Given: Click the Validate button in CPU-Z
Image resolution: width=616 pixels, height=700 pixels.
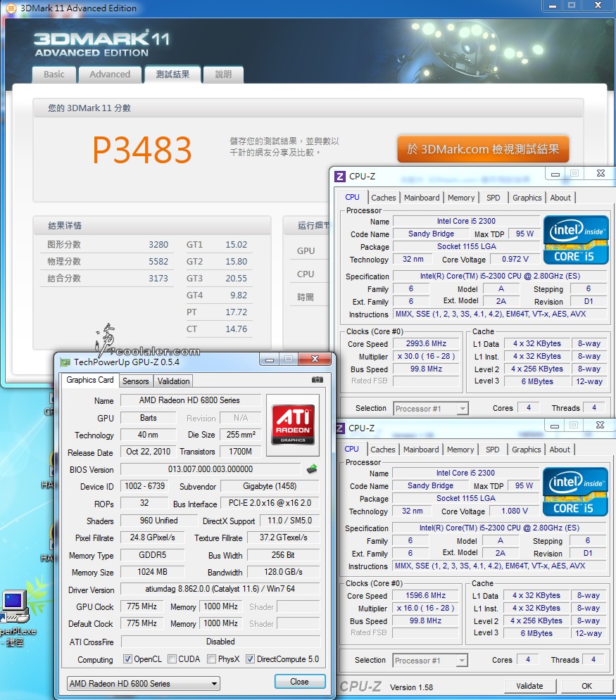Looking at the screenshot, I should click(x=530, y=686).
